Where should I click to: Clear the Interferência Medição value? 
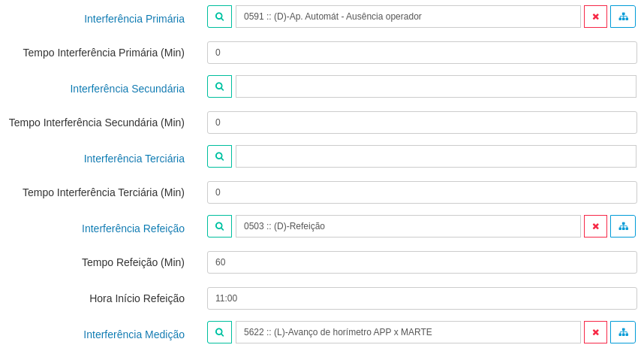[x=595, y=332]
